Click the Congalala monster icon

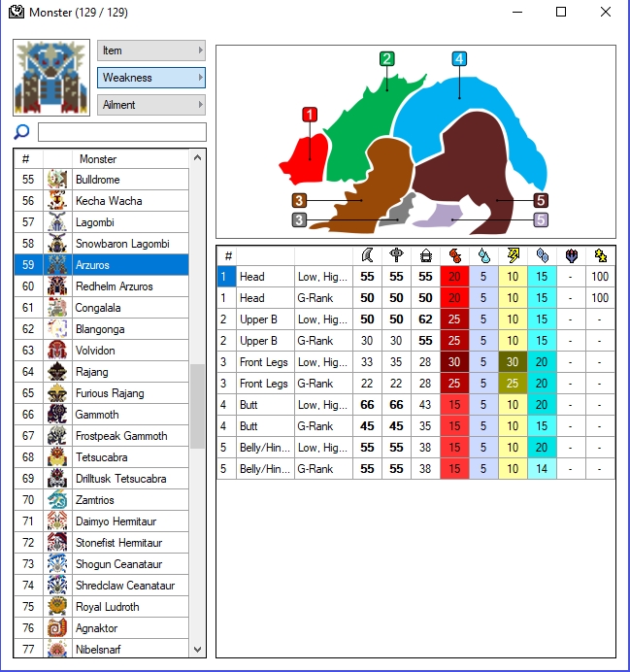click(x=57, y=307)
